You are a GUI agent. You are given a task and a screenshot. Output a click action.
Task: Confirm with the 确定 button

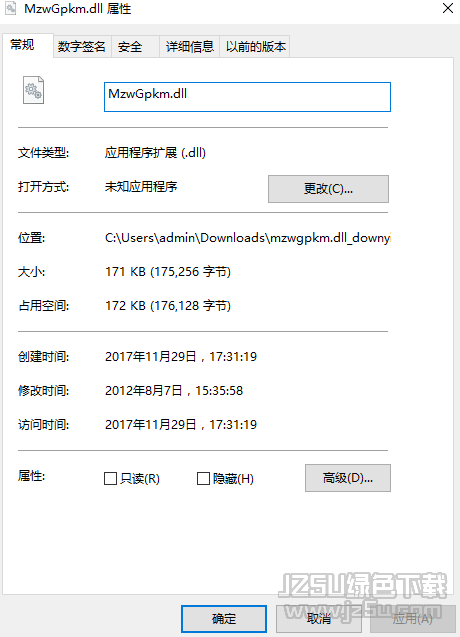224,619
